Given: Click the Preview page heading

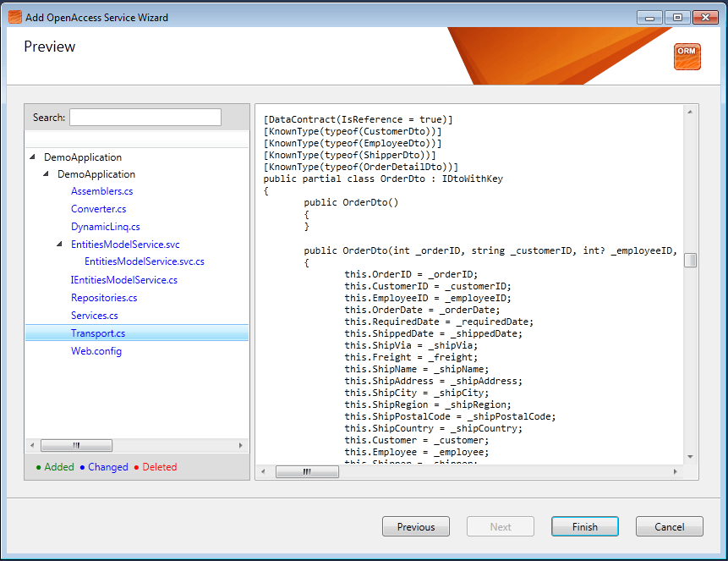Looking at the screenshot, I should pyautogui.click(x=49, y=47).
